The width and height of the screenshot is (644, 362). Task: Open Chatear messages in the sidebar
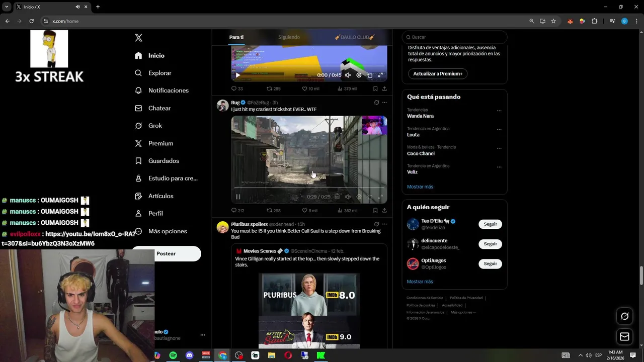[153, 108]
